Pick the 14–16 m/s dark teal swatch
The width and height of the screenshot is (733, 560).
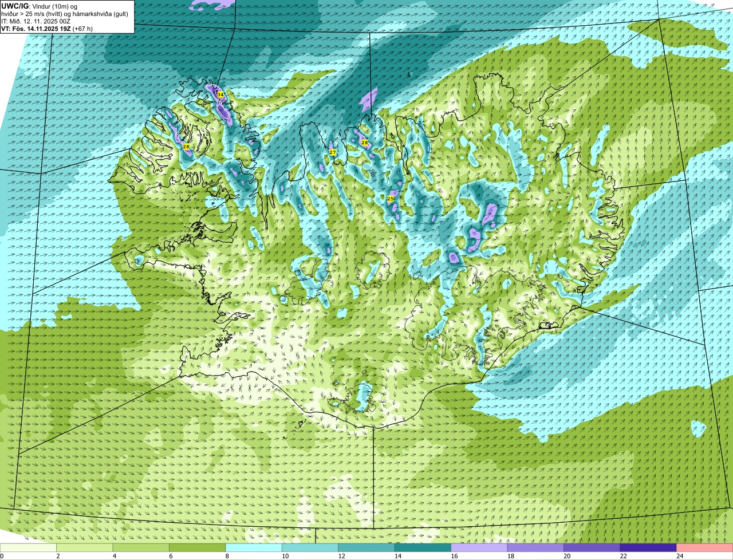pyautogui.click(x=423, y=548)
